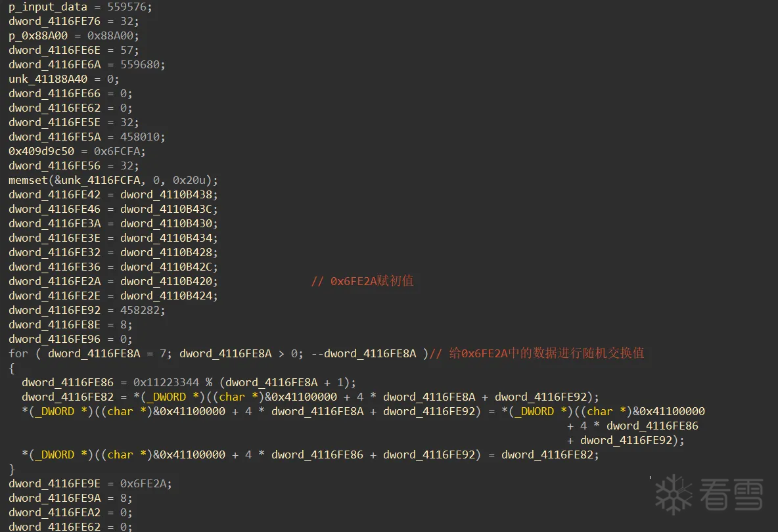The width and height of the screenshot is (778, 532).
Task: Select dword_4116FE9E = 0x6FE2A line
Action: pyautogui.click(x=90, y=483)
